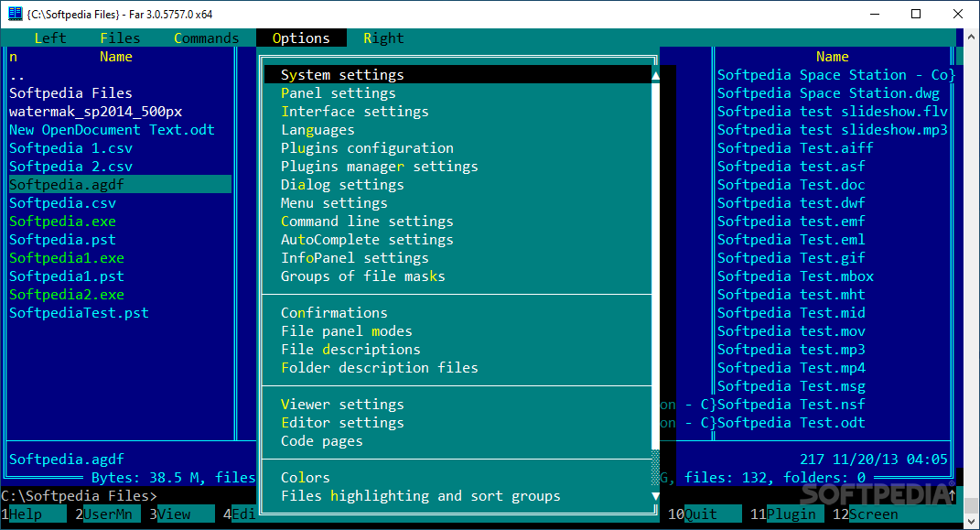980x530 pixels.
Task: Select Softpedia.exe
Action: [62, 222]
